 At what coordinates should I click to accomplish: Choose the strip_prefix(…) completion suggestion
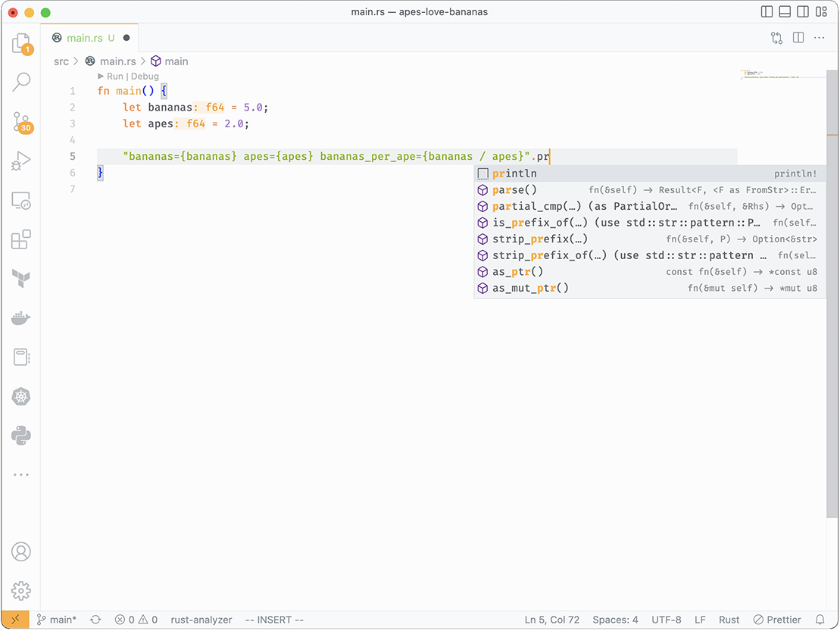pyautogui.click(x=649, y=239)
